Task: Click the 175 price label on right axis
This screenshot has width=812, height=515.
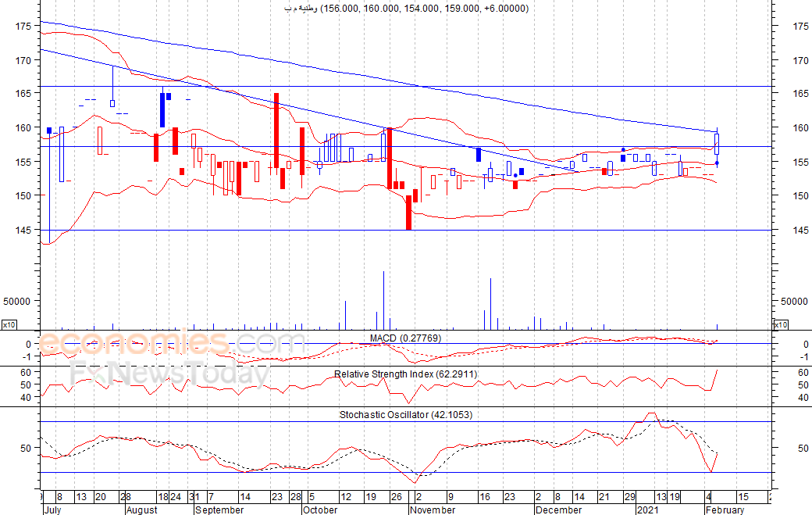Action: [800, 26]
